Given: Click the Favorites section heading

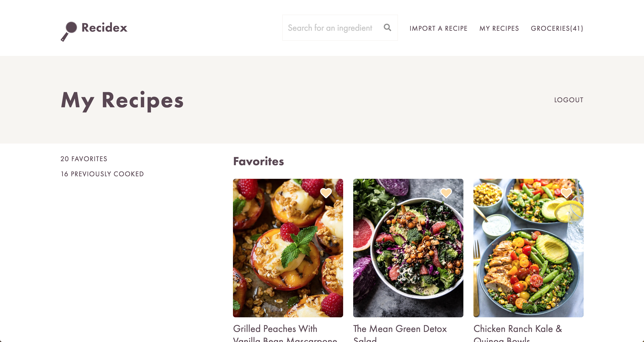Looking at the screenshot, I should coord(258,161).
